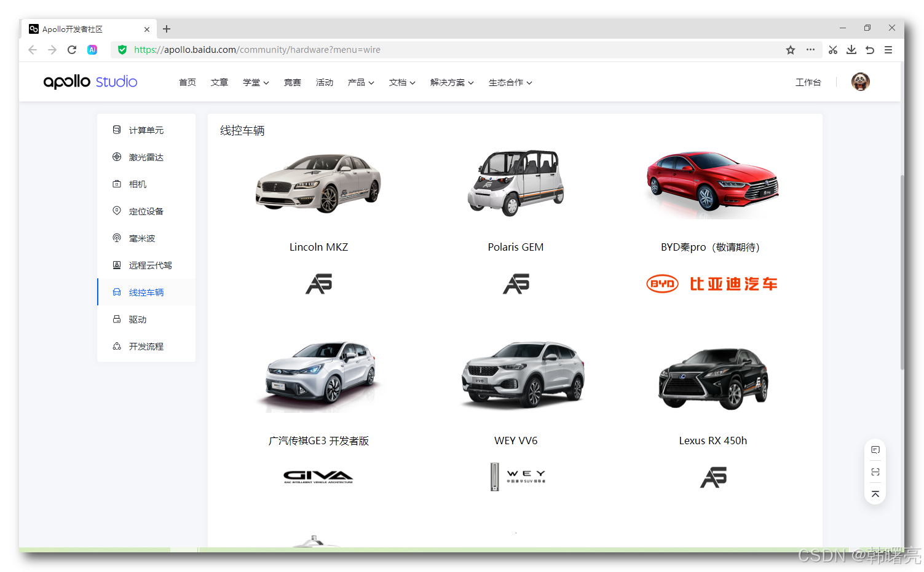Open the WEY VV6 name link

click(516, 441)
